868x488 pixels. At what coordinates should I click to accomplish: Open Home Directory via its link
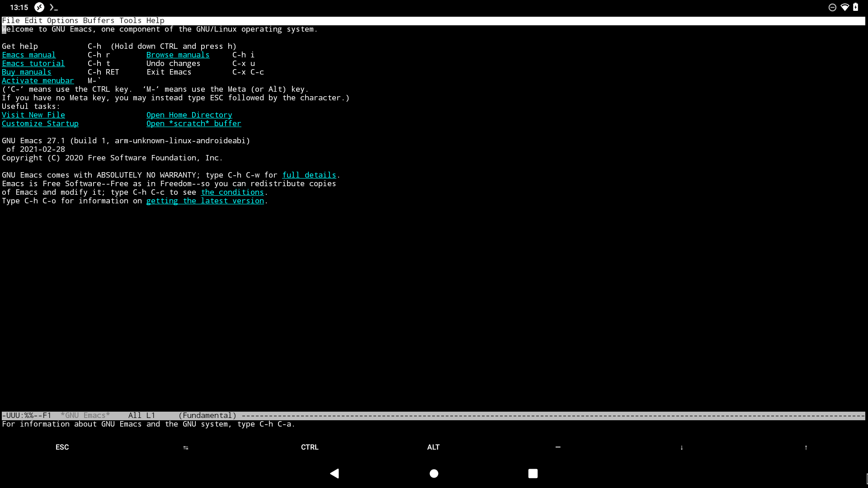[189, 115]
